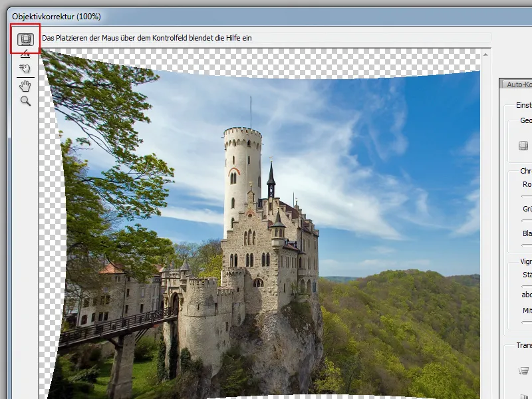The height and width of the screenshot is (399, 532).
Task: Select the Straighten tool
Action: coord(25,54)
